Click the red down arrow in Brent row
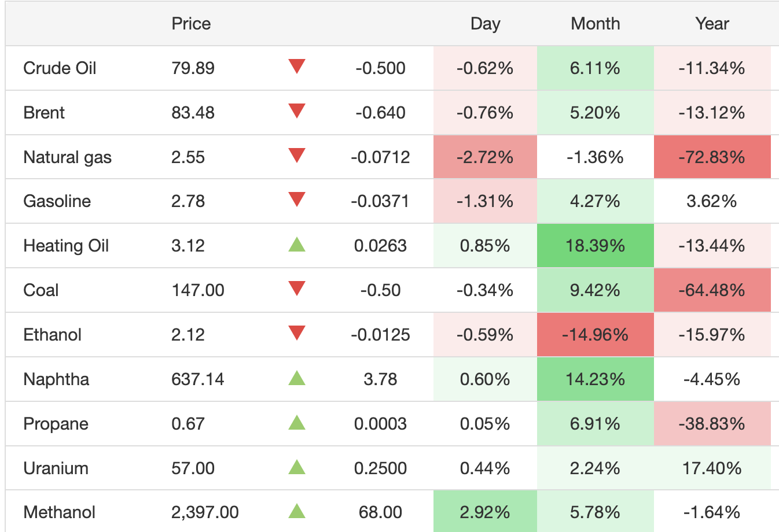This screenshot has width=779, height=532. (297, 111)
